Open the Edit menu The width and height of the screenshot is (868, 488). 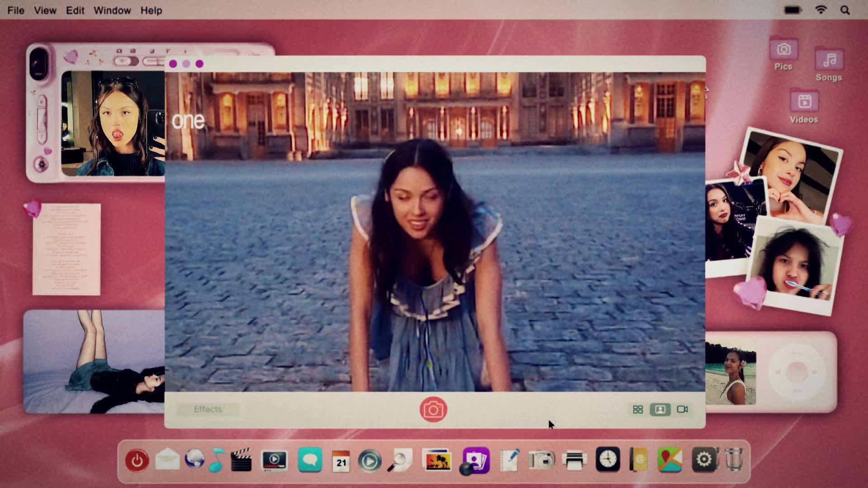coord(75,10)
